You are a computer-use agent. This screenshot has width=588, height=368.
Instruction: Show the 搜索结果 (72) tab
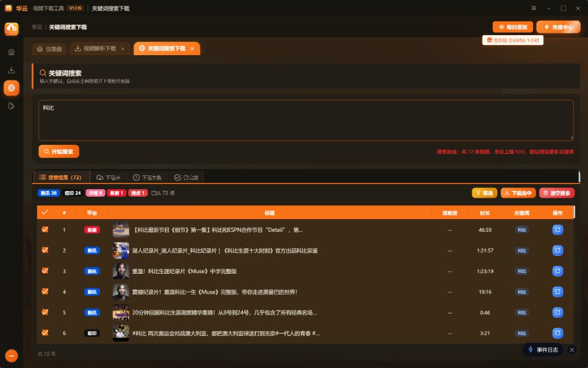click(61, 177)
